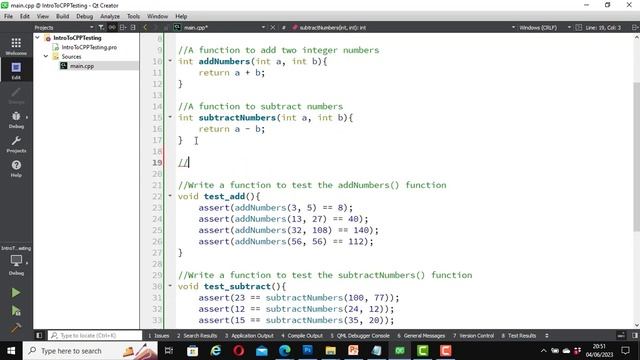The width and height of the screenshot is (640, 360).
Task: Open the main.cpp open-documents dropdown
Action: click(263, 27)
